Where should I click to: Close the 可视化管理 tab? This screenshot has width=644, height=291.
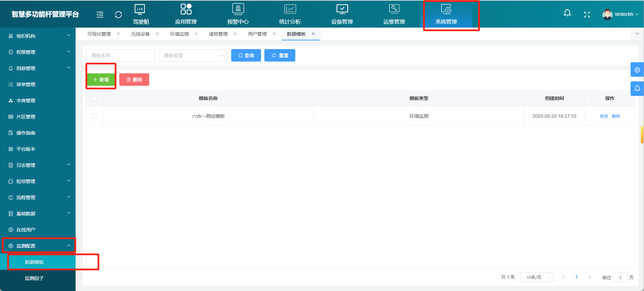[x=118, y=34]
